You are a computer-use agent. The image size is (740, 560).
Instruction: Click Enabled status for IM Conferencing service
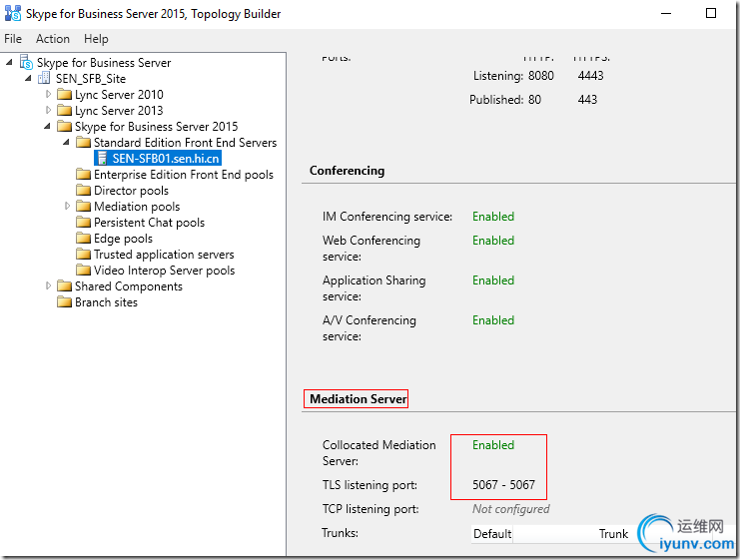[x=493, y=216]
